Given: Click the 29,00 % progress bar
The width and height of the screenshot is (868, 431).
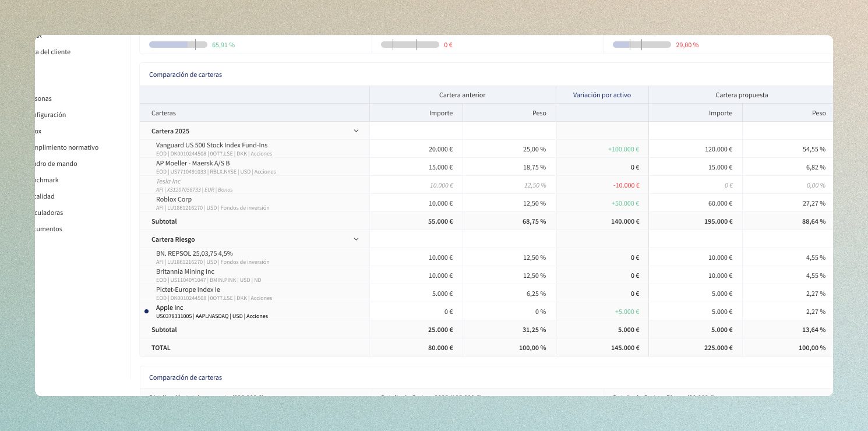Looking at the screenshot, I should [x=641, y=45].
